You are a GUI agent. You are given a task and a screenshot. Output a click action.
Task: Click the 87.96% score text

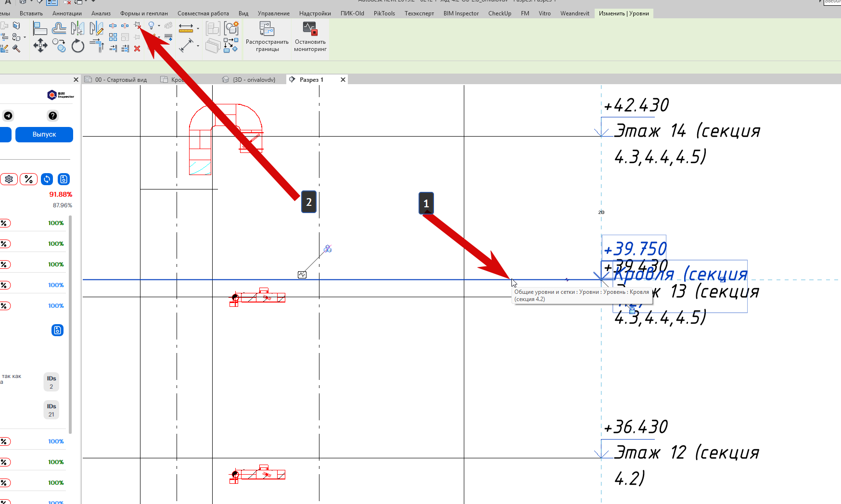click(x=63, y=205)
